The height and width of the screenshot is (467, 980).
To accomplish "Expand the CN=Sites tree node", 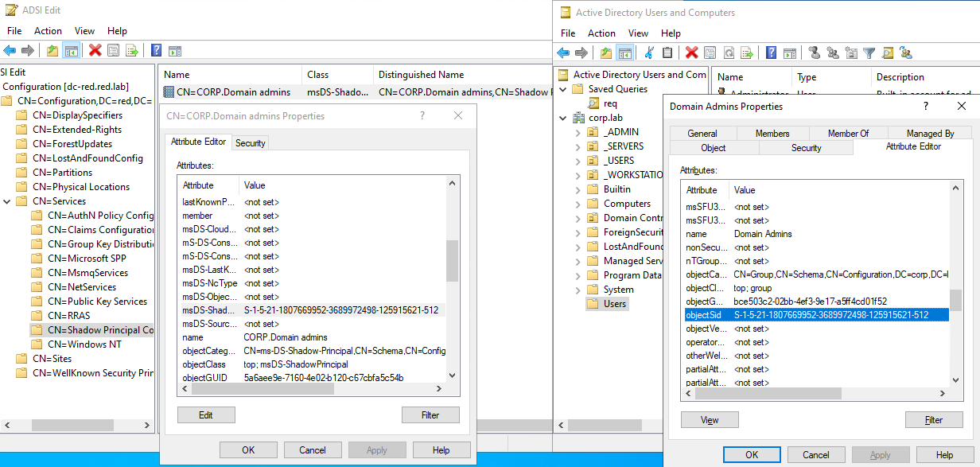I will [8, 359].
